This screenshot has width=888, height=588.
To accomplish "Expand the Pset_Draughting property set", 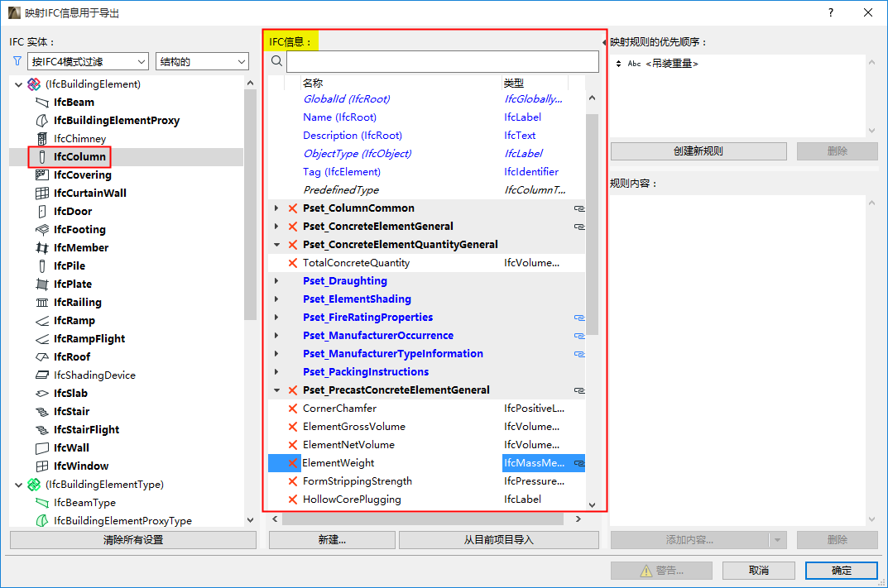I will coord(276,280).
